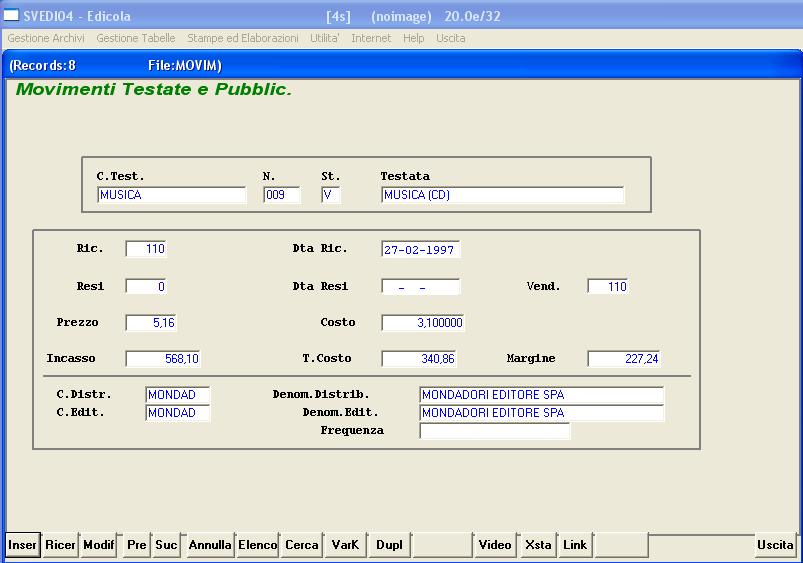803x563 pixels.
Task: Click the Xsta button
Action: [538, 545]
